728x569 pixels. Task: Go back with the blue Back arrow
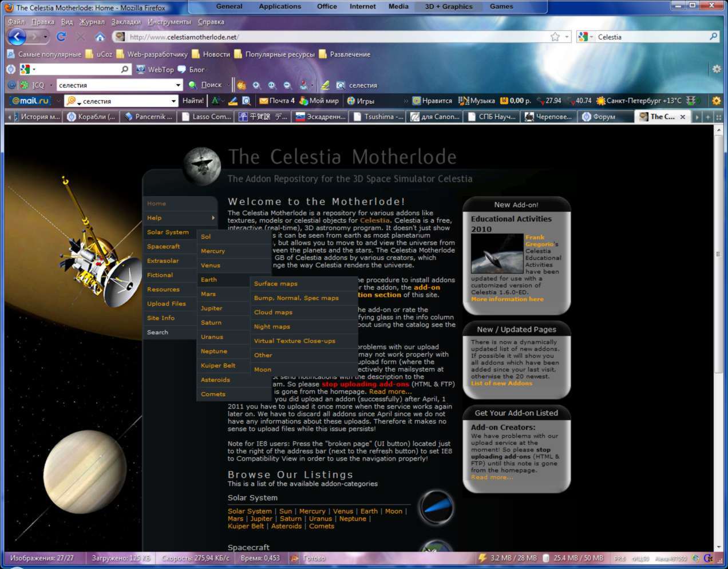click(x=17, y=37)
